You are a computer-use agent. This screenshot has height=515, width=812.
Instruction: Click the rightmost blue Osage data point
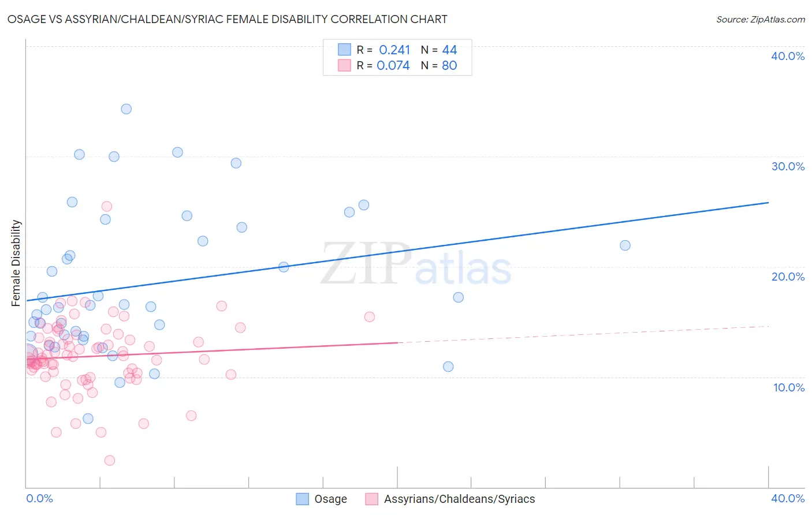[x=625, y=245]
